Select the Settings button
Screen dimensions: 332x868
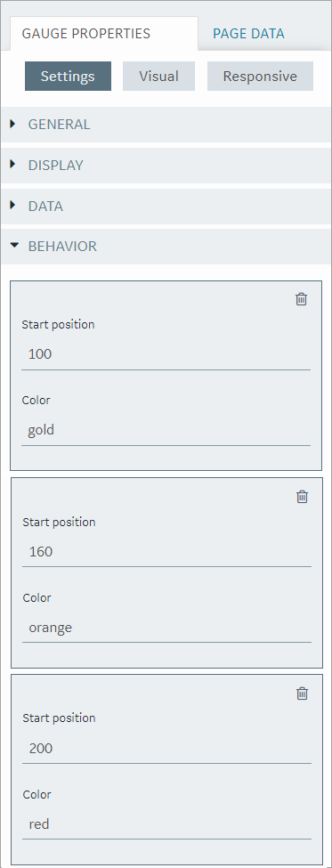pos(68,76)
